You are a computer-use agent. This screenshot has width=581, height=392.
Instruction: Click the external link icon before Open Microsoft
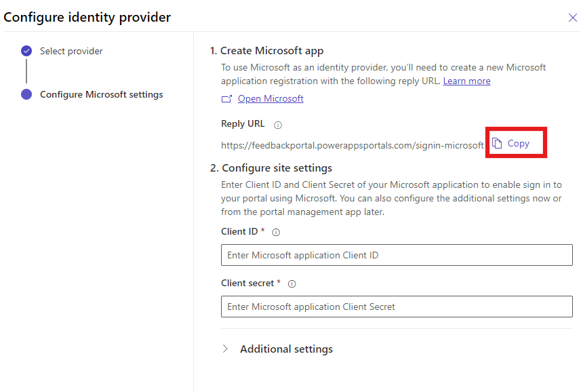pyautogui.click(x=227, y=99)
